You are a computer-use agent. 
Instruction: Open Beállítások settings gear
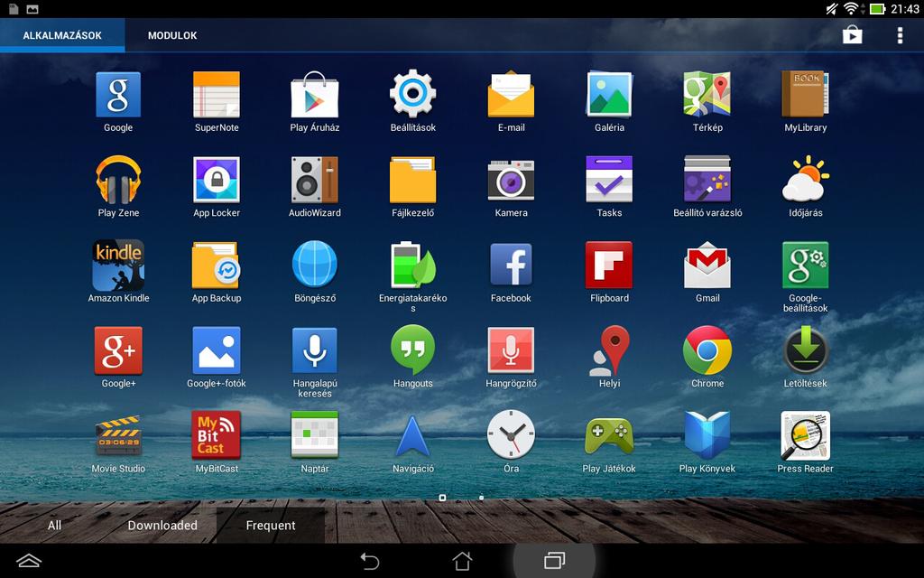pyautogui.click(x=412, y=94)
